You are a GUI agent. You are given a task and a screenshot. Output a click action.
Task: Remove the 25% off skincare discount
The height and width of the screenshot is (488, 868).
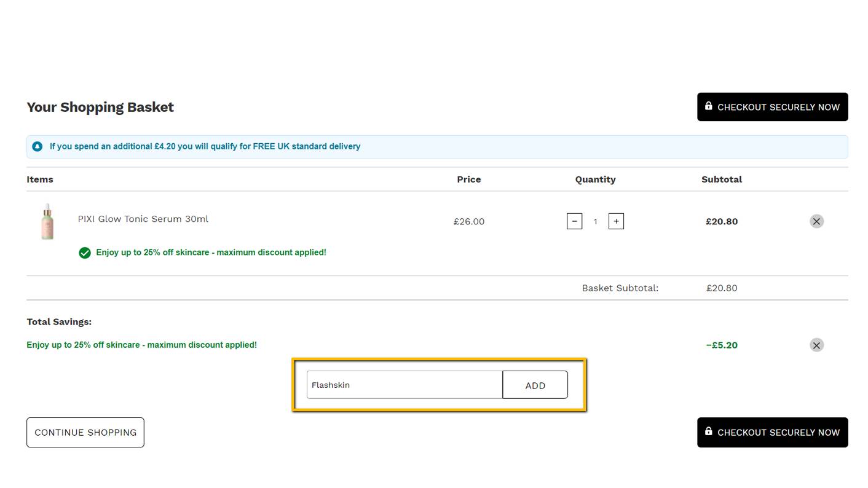(816, 345)
